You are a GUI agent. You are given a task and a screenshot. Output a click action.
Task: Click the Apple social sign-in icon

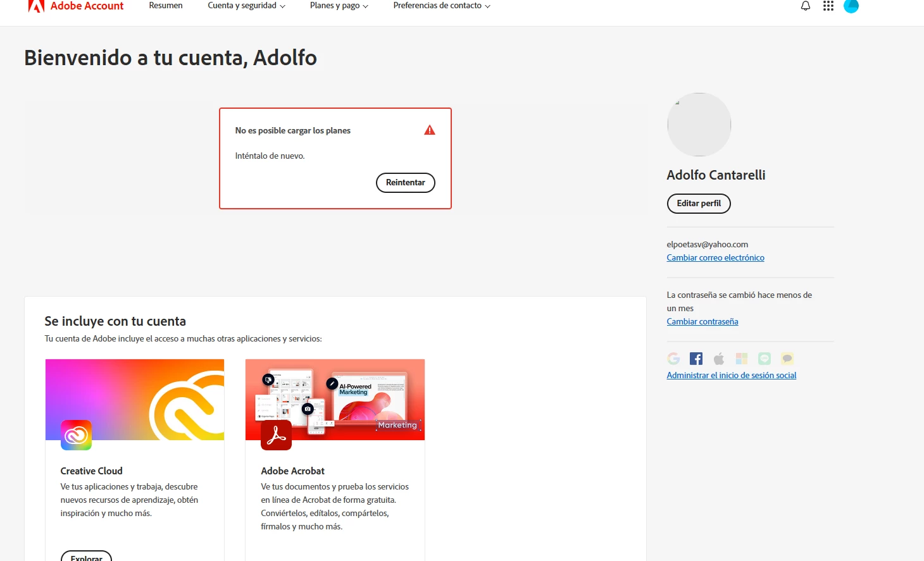click(719, 359)
